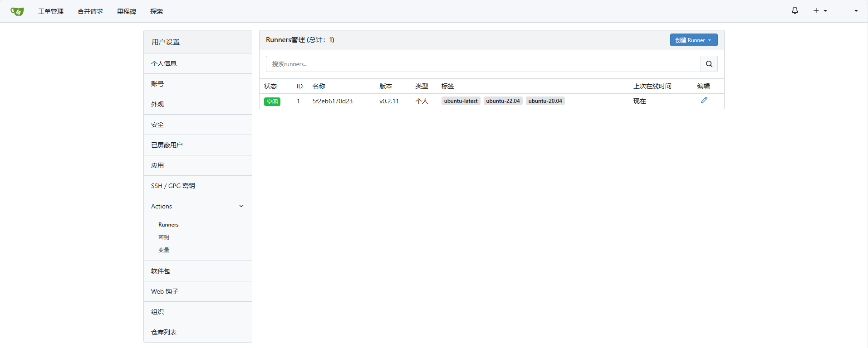
Task: Select 密钥 under Actions
Action: click(x=164, y=237)
